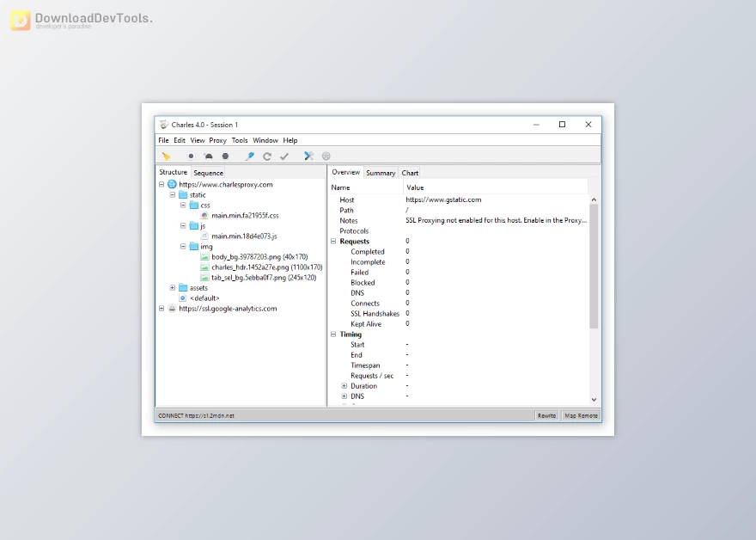Click the img folder icon
This screenshot has width=756, height=540.
point(194,247)
